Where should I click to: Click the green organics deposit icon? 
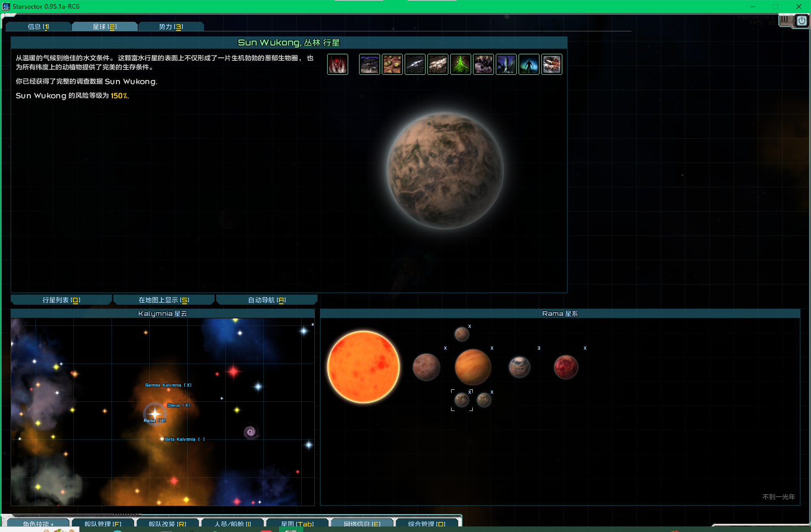tap(461, 64)
